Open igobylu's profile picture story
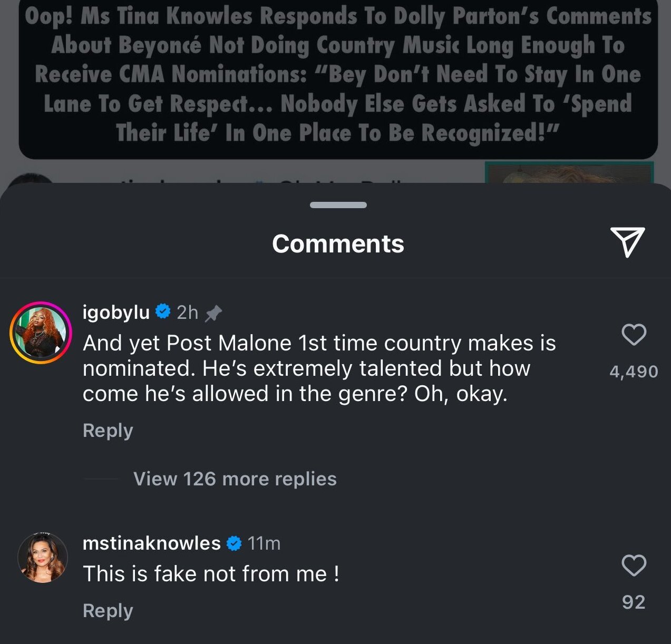The image size is (671, 644). click(41, 333)
